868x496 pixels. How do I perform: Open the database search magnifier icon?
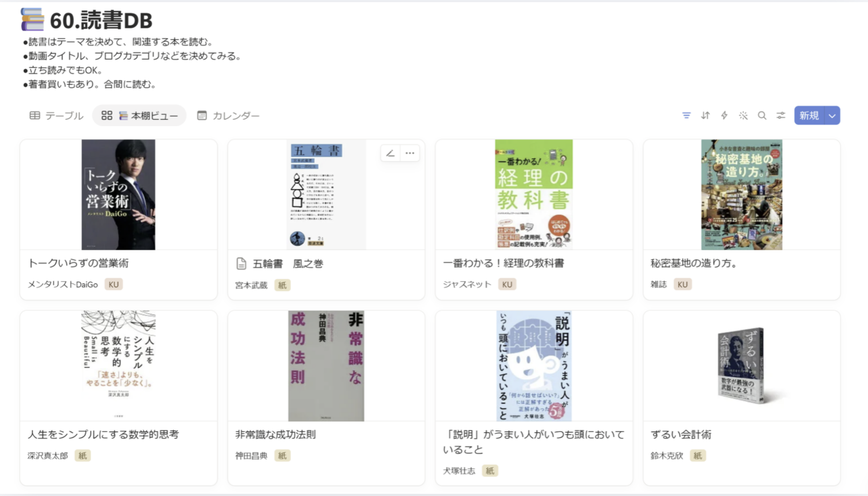[762, 115]
